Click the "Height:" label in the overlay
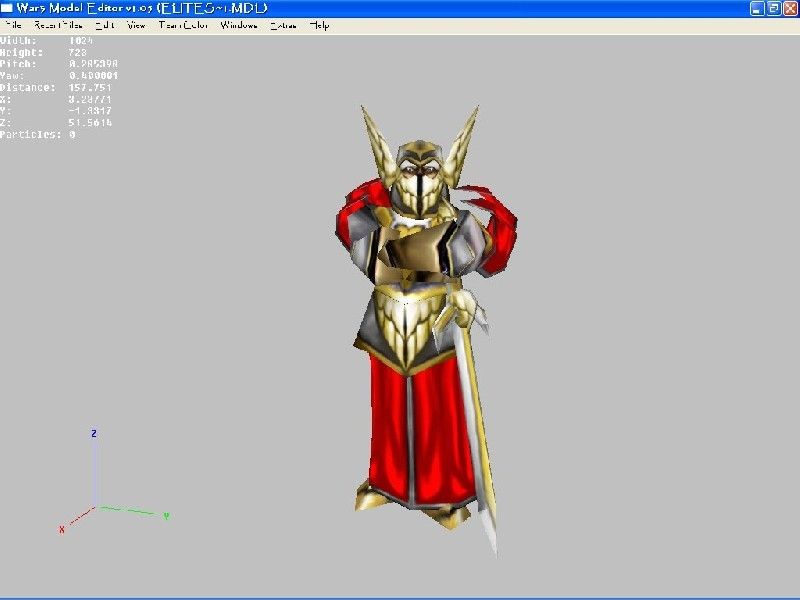800x600 pixels. pyautogui.click(x=21, y=52)
